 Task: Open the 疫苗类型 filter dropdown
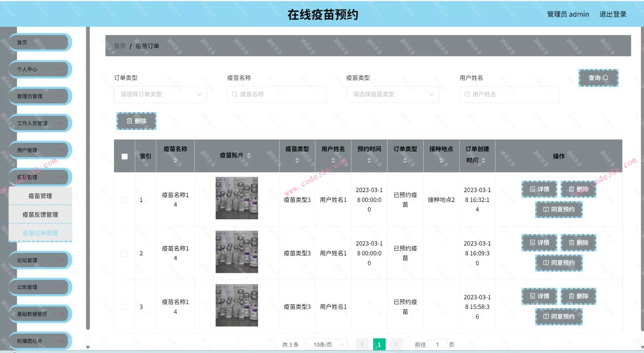392,94
